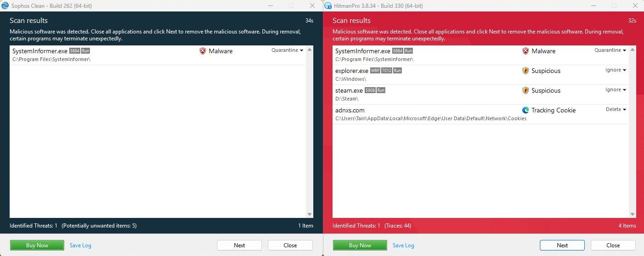644x256 pixels.
Task: Click 5684 badge in HitmanPro SystemInformer row
Action: (x=398, y=51)
